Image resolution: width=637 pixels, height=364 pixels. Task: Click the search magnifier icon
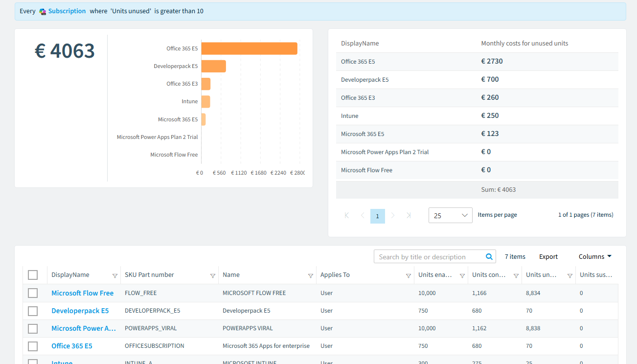[x=489, y=257]
